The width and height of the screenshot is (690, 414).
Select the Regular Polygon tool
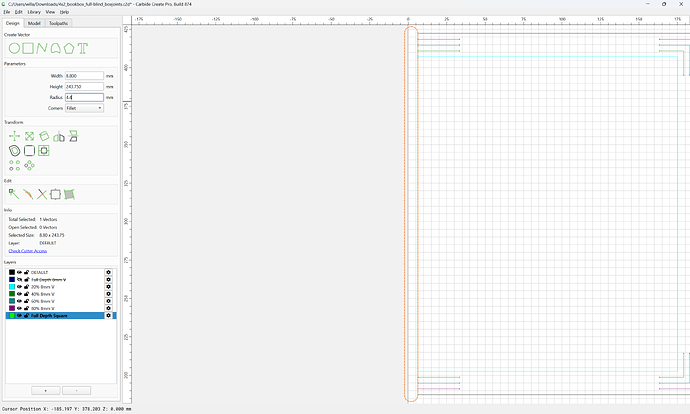[69, 48]
